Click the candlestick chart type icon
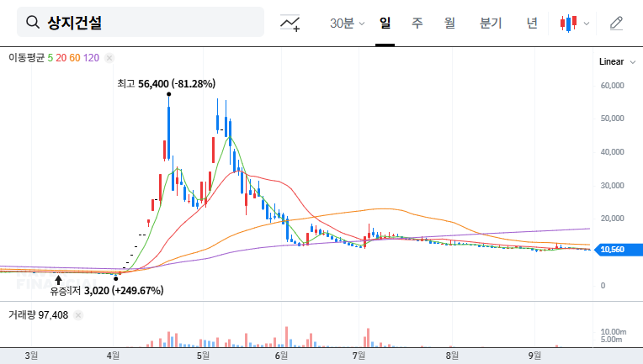 coord(569,24)
